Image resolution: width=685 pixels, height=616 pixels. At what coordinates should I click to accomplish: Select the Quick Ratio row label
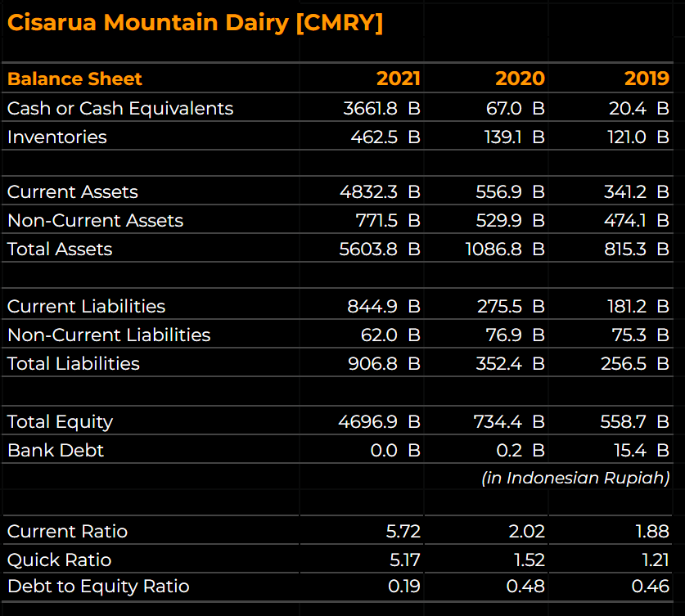60,560
